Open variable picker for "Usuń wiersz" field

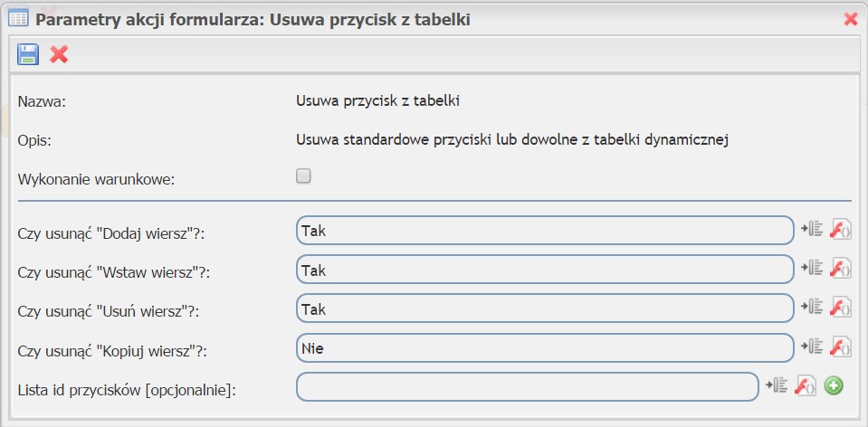click(x=811, y=308)
